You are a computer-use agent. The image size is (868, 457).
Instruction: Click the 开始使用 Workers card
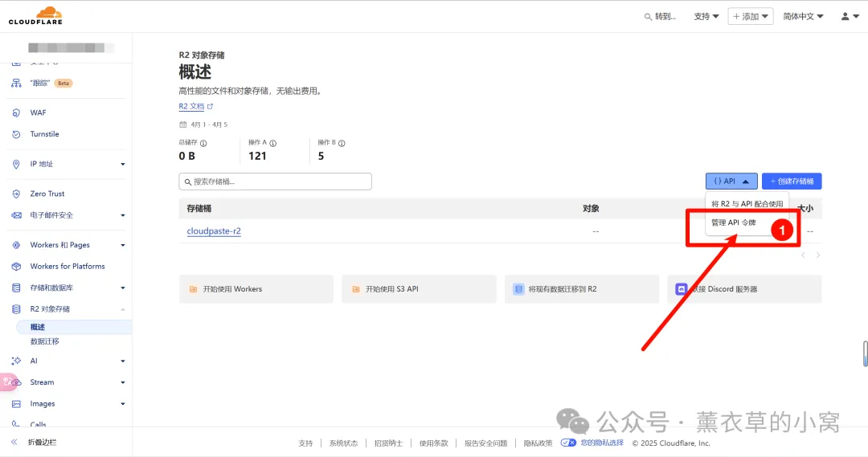256,289
